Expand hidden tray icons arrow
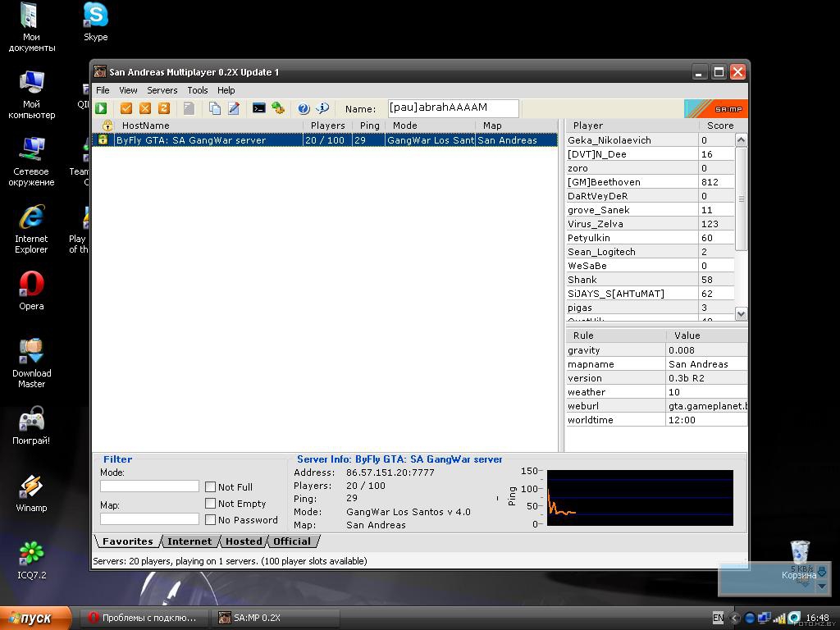The image size is (840, 630). [734, 618]
